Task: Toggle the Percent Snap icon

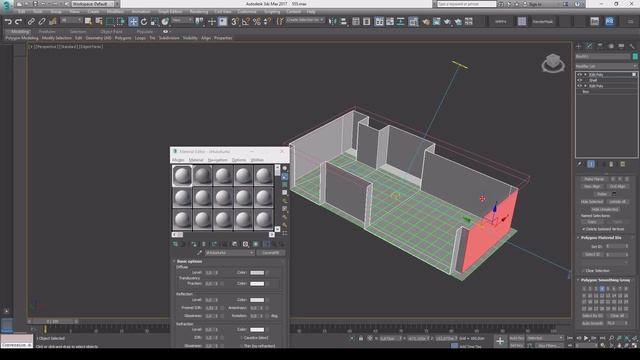Action: pyautogui.click(x=257, y=22)
